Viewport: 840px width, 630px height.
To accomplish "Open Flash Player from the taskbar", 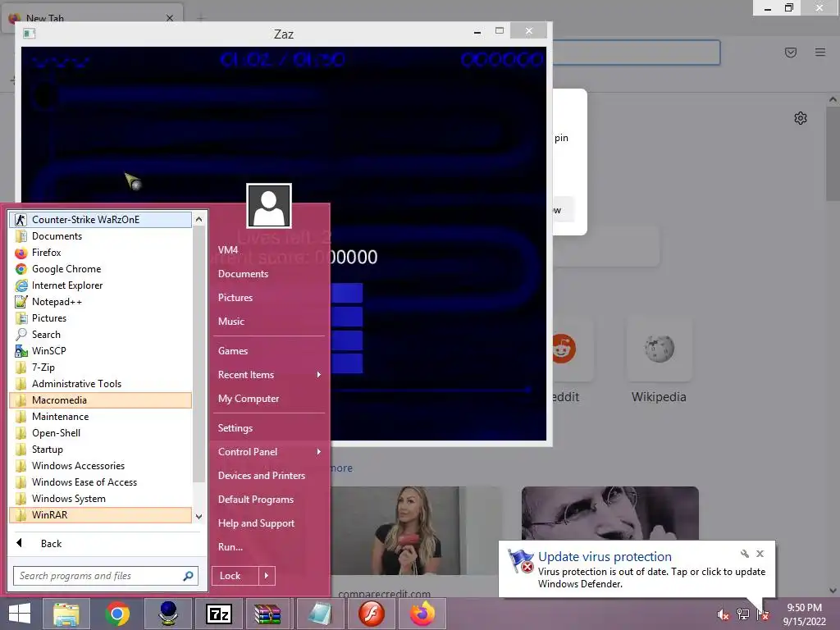I will 372,614.
